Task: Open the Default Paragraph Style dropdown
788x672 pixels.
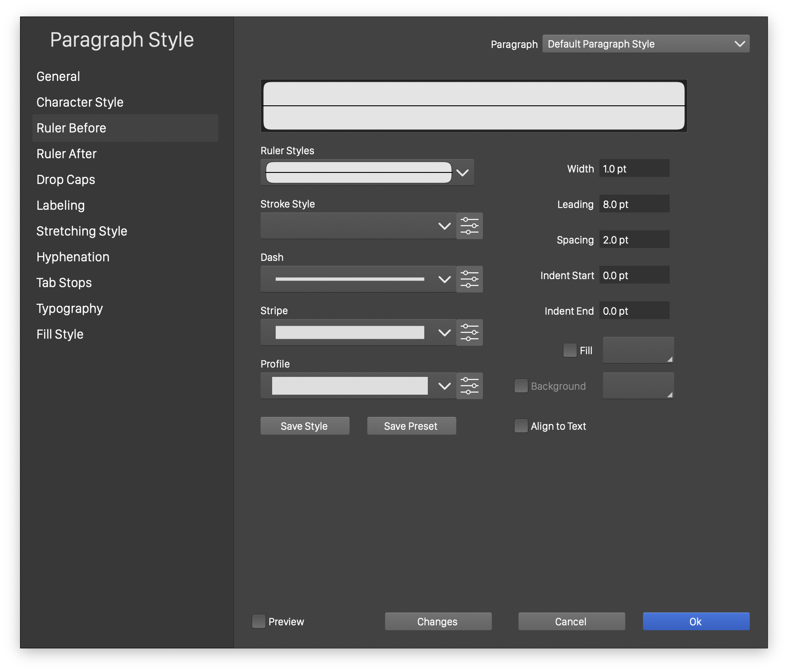Action: tap(646, 44)
